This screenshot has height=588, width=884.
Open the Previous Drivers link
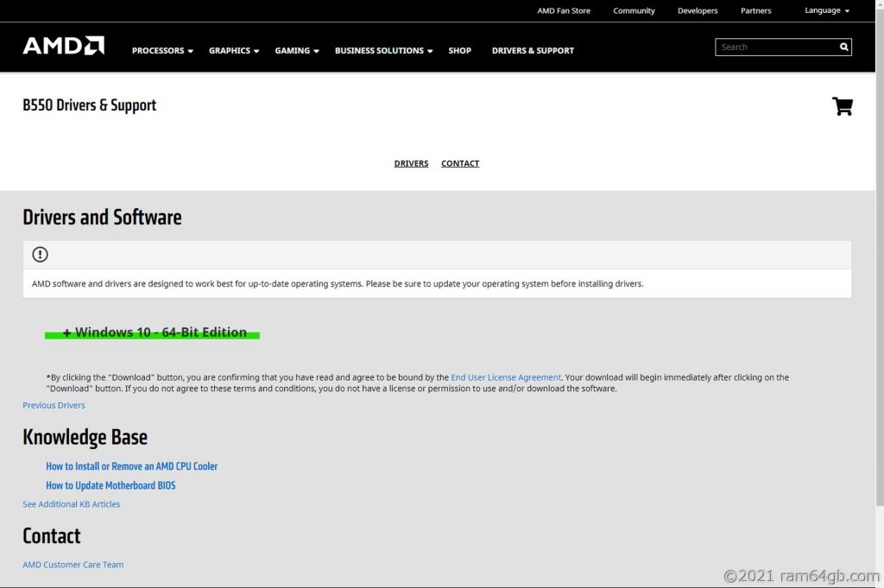[54, 405]
